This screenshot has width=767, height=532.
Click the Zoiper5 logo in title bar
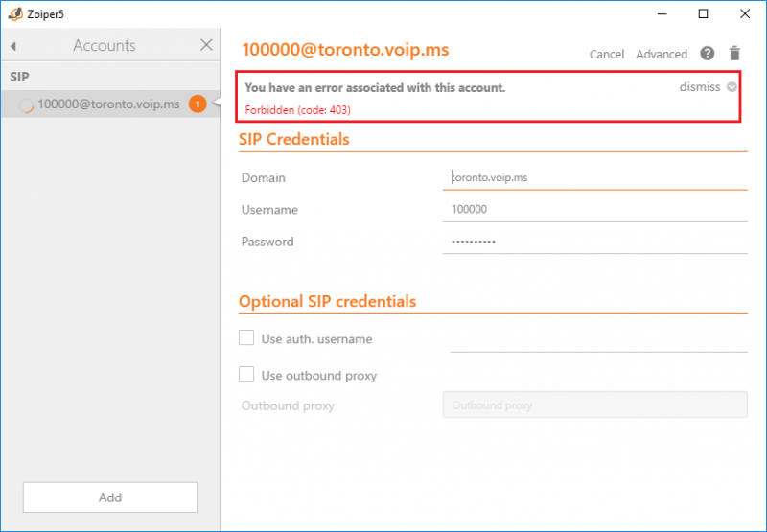tap(15, 14)
